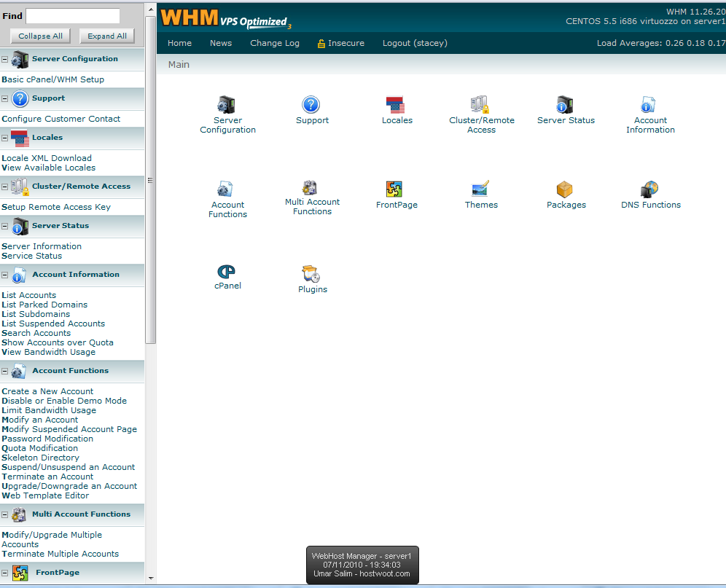Click the Main breadcrumb label
The image size is (726, 588).
179,64
